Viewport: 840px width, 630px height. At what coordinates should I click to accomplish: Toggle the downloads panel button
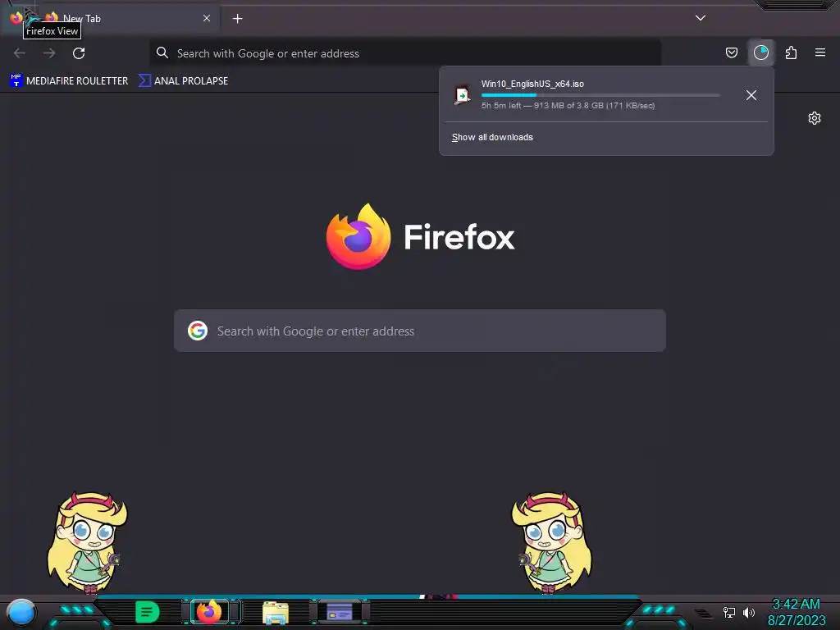[760, 52]
